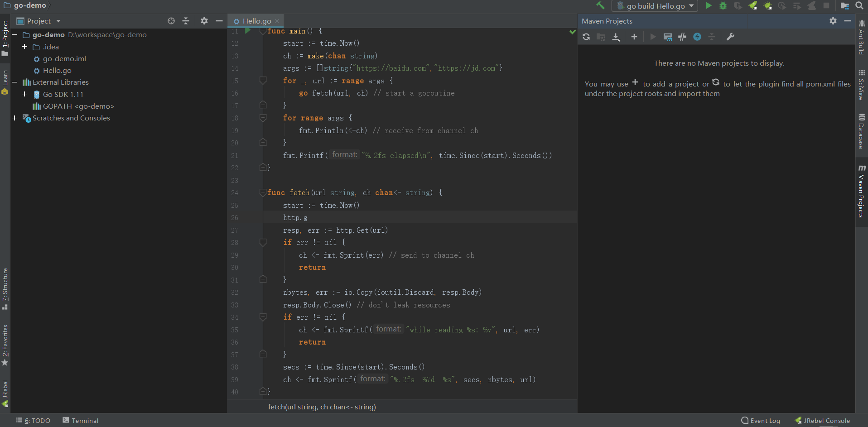Toggle Maven offline mode
This screenshot has width=868, height=427.
click(682, 37)
